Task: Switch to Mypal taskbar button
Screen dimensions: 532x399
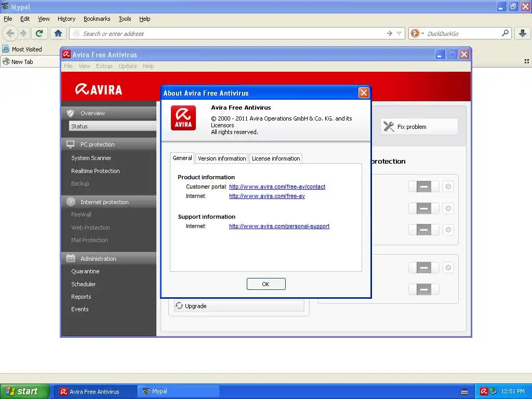Action: click(x=179, y=391)
